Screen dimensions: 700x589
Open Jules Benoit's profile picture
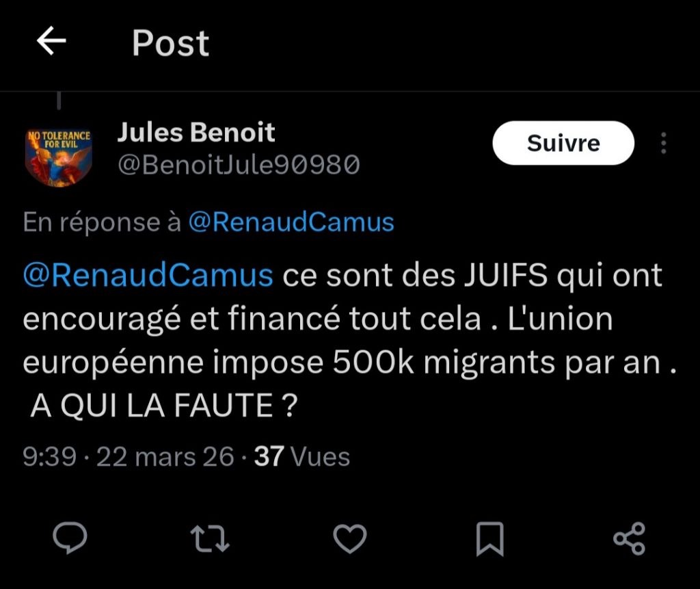pos(59,156)
